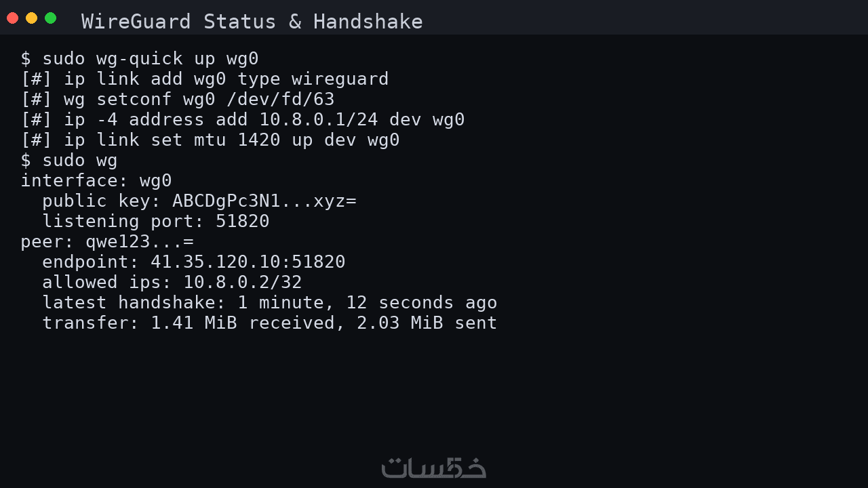The image size is (868, 488).
Task: Click the red close window button
Action: click(12, 18)
